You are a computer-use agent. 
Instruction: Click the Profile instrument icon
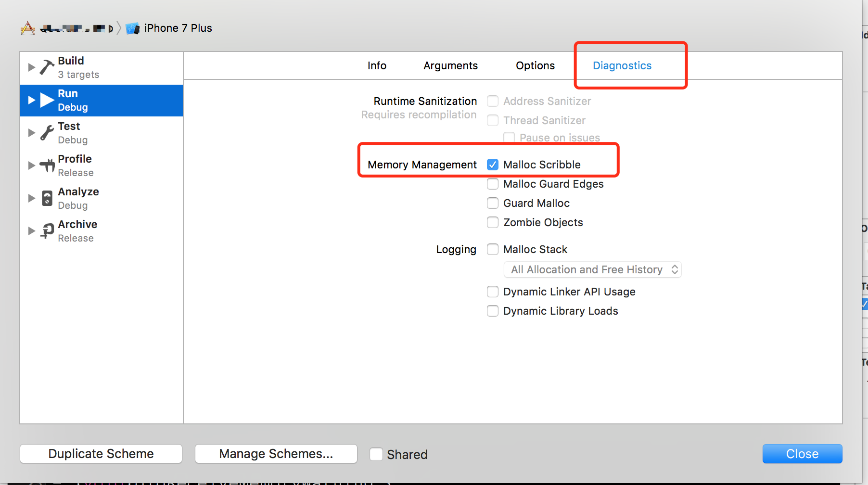pyautogui.click(x=47, y=166)
